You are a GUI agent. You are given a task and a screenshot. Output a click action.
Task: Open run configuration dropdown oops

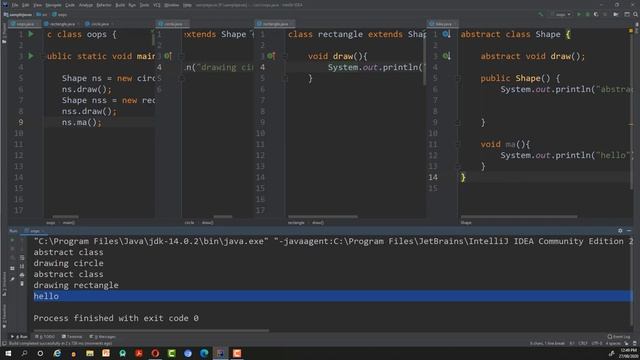[x=561, y=14]
